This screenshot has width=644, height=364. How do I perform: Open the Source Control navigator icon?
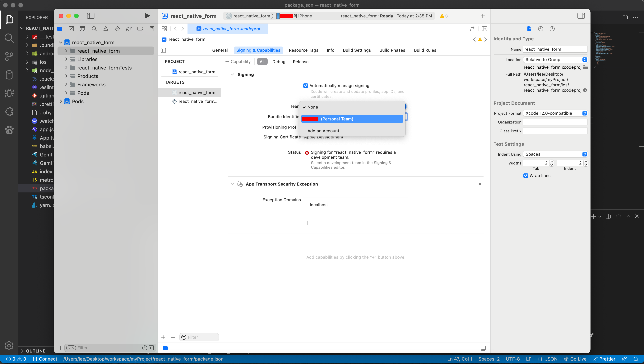click(x=71, y=29)
